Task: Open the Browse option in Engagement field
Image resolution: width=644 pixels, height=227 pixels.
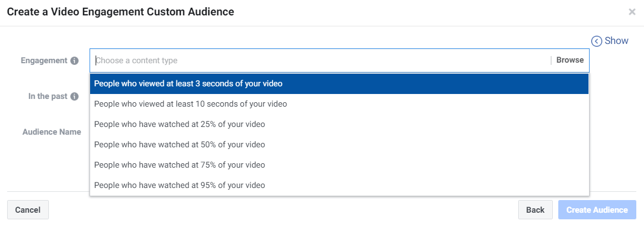Action: 570,60
